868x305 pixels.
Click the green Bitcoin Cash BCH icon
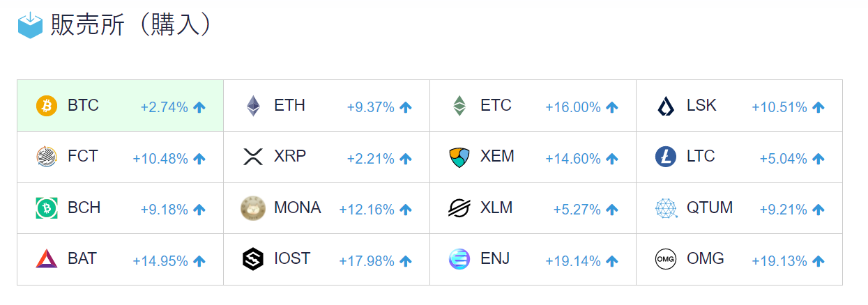coord(46,208)
